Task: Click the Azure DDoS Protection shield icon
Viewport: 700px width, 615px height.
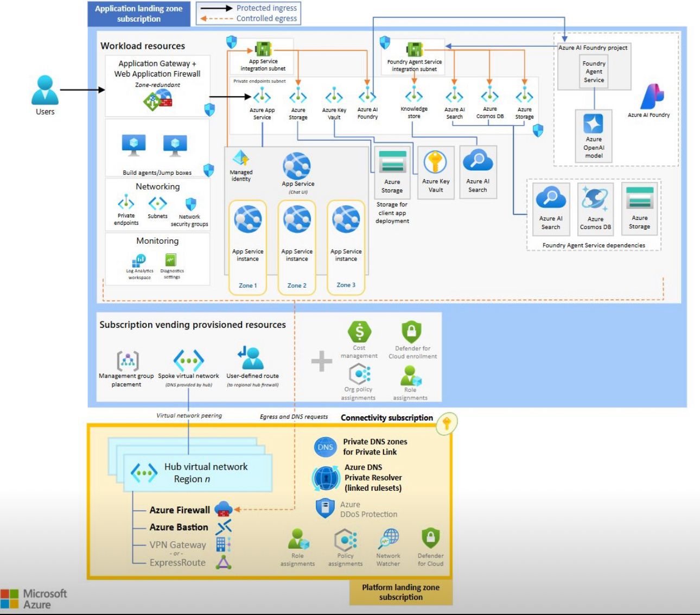Action: [324, 509]
